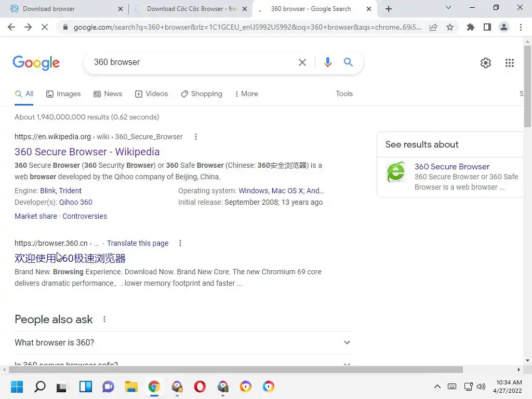The image size is (532, 399).
Task: Toggle Chrome side panel
Action: (487, 27)
